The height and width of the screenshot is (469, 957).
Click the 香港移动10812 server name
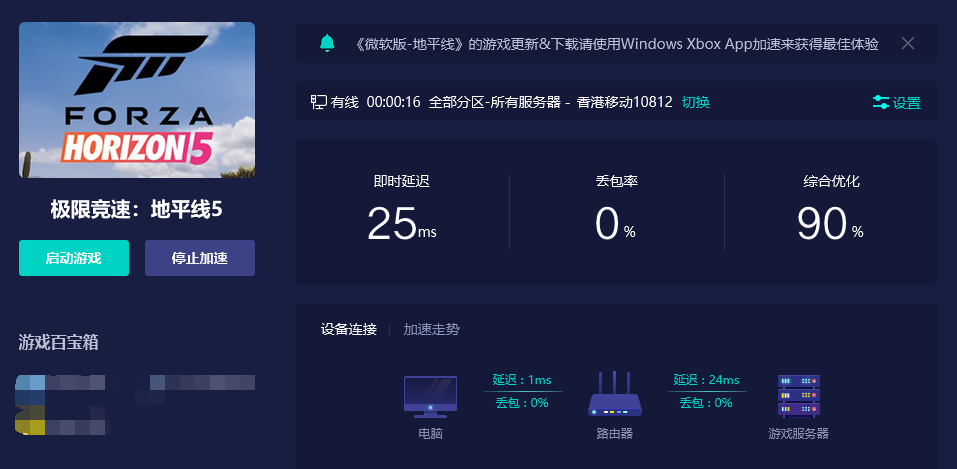pos(624,102)
